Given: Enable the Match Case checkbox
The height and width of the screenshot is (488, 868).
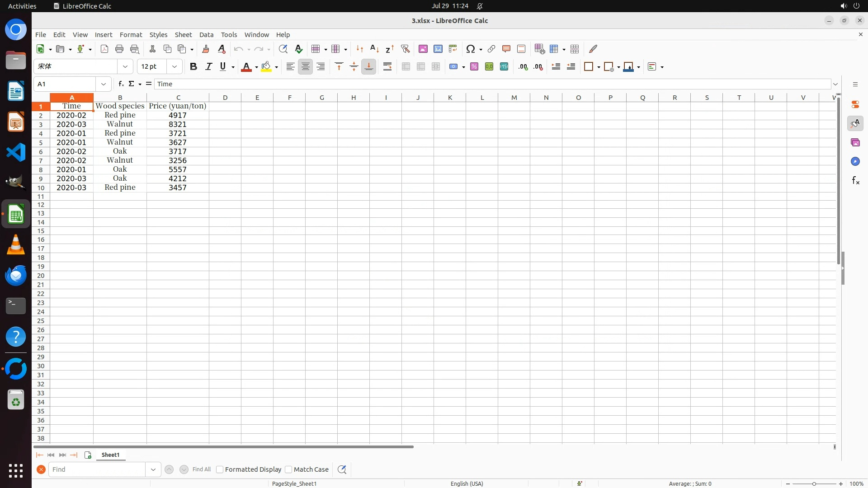Looking at the screenshot, I should click(288, 469).
